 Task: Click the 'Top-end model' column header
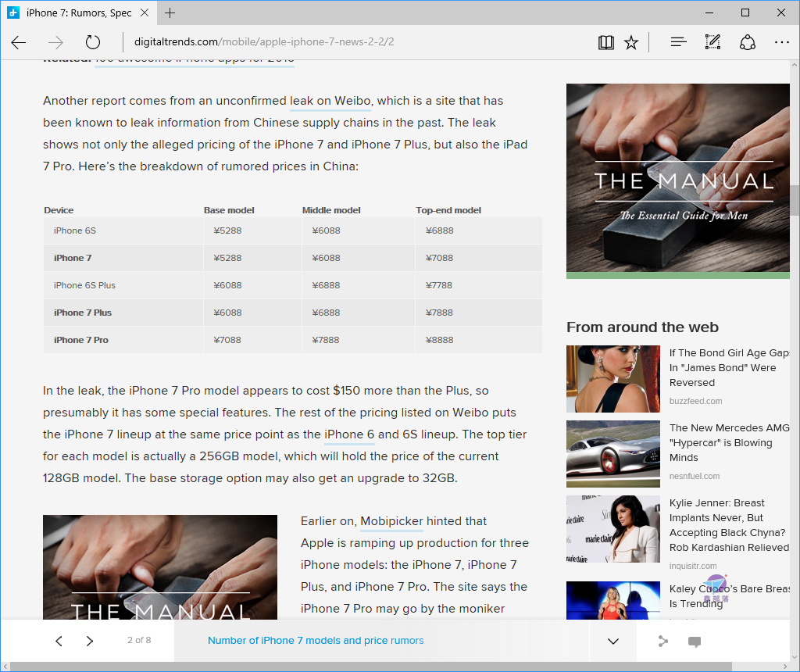[448, 210]
